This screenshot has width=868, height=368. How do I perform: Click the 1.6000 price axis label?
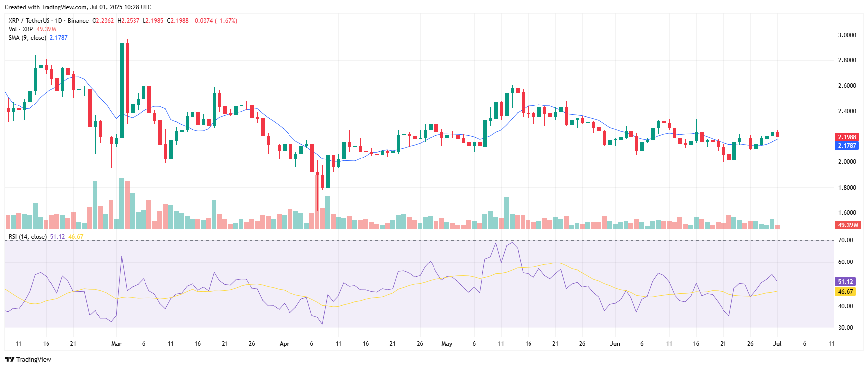tap(847, 213)
